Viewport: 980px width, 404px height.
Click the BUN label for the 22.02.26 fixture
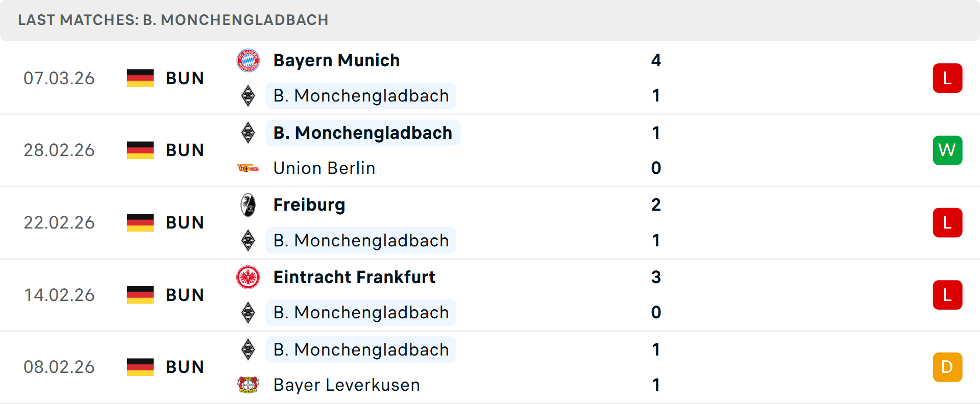click(185, 222)
